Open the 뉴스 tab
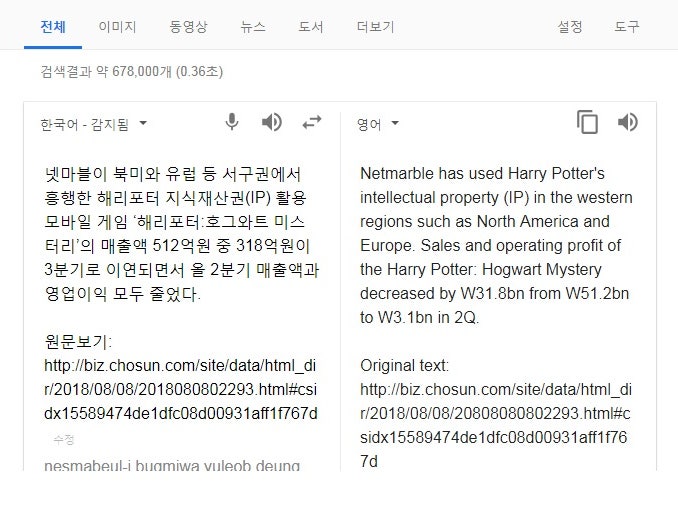The height and width of the screenshot is (516, 678). tap(253, 27)
